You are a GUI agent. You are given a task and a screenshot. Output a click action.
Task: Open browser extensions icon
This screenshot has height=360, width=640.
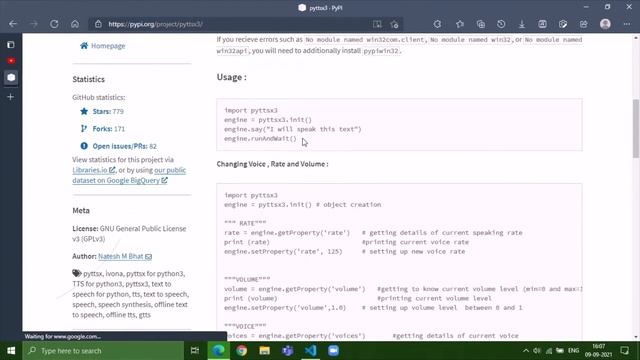[438, 24]
